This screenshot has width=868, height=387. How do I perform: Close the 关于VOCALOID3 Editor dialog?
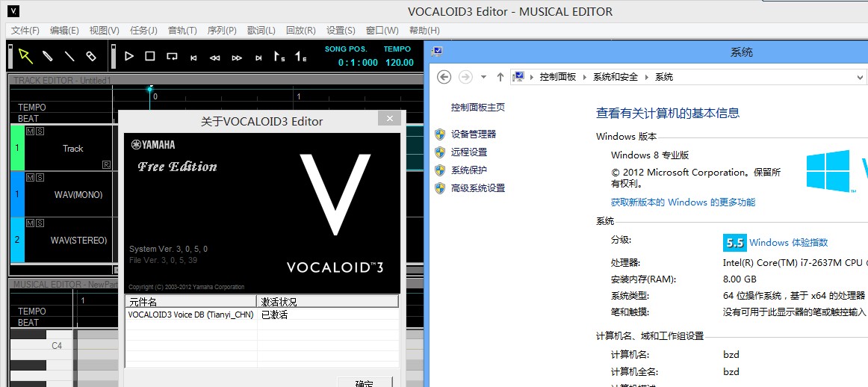point(390,118)
